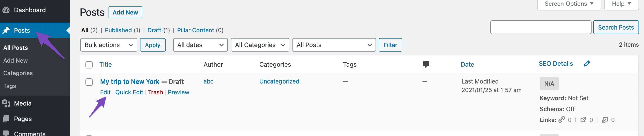Click the Filter button
644x136 pixels.
(x=390, y=45)
